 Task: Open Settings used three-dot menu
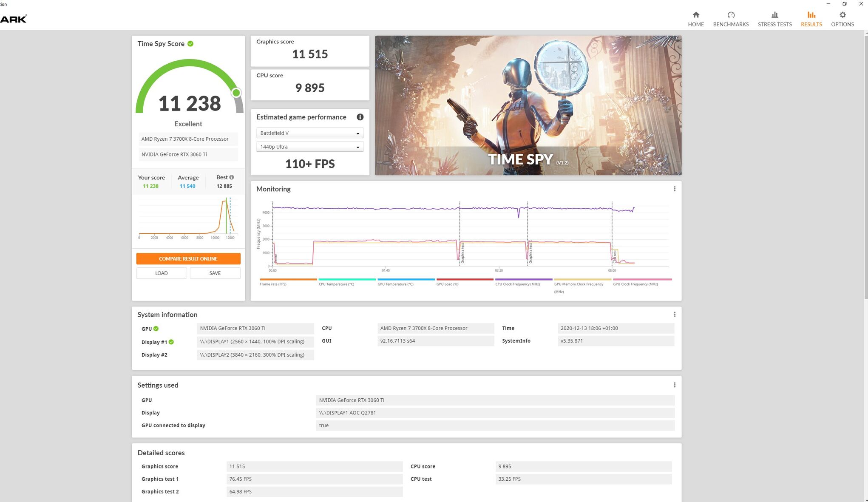[x=674, y=385]
